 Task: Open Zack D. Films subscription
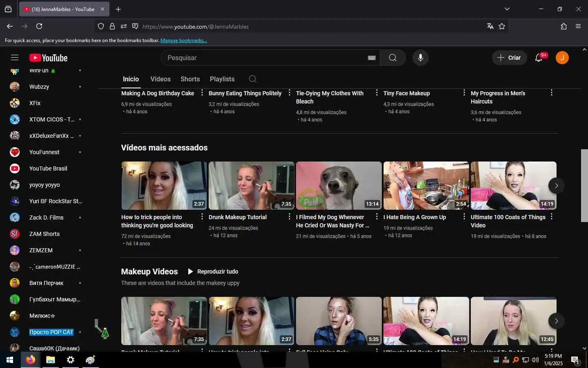(46, 218)
